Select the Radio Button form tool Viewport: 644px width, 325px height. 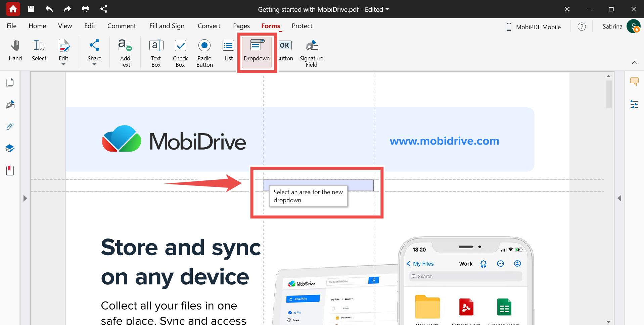coord(204,53)
